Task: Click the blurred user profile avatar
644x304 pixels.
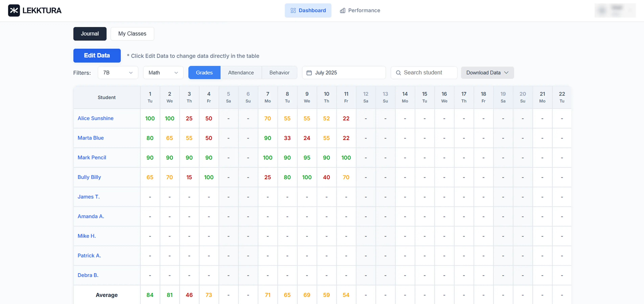Action: pyautogui.click(x=602, y=10)
